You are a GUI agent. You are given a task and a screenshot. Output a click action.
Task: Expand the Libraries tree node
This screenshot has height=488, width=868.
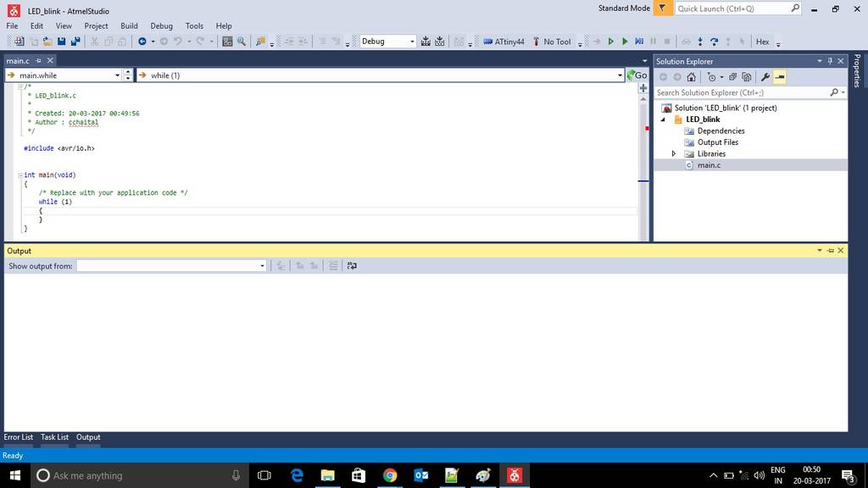pos(674,154)
